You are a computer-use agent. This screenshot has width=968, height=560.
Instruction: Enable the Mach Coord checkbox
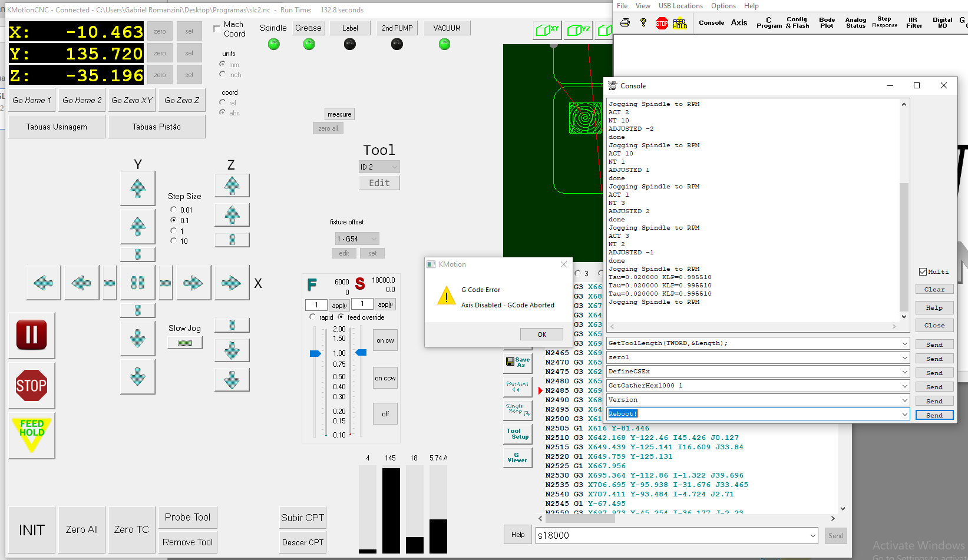coord(217,29)
